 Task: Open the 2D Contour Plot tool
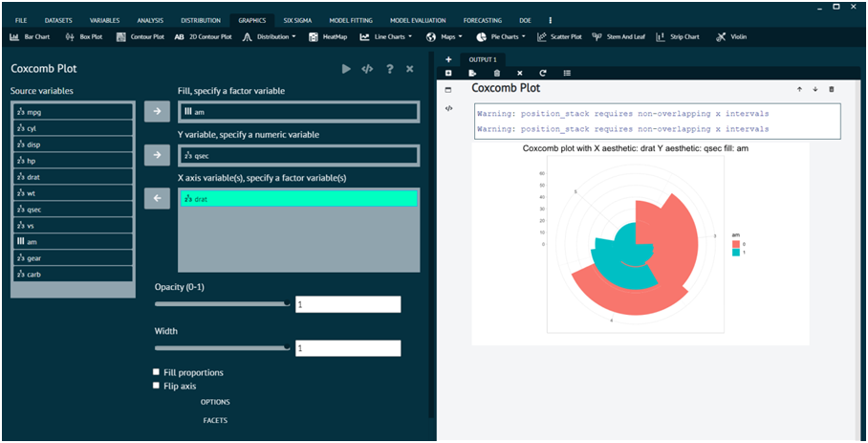(204, 37)
